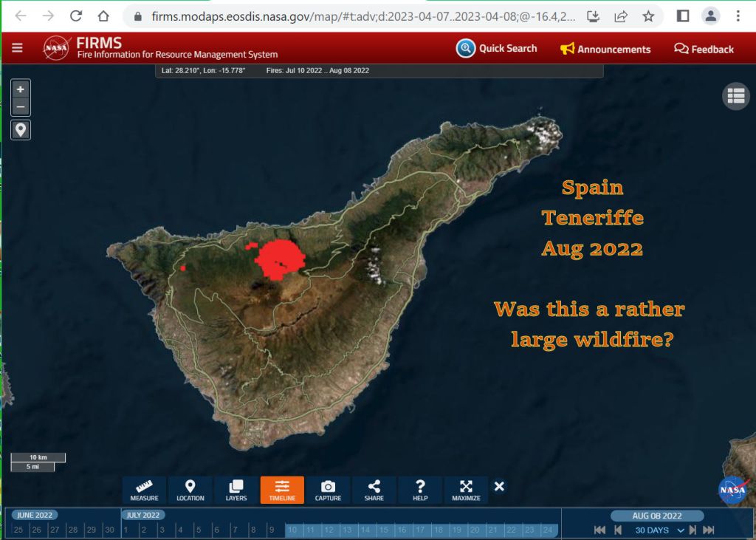Zoom out of the map

(21, 107)
